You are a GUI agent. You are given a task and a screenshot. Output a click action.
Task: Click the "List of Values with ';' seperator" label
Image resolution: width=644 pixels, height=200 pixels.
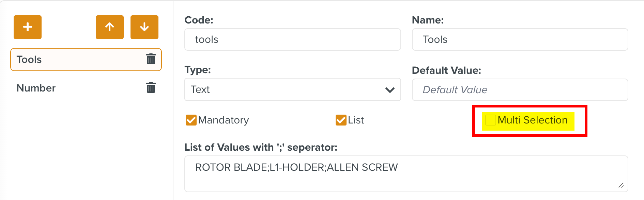coord(261,147)
